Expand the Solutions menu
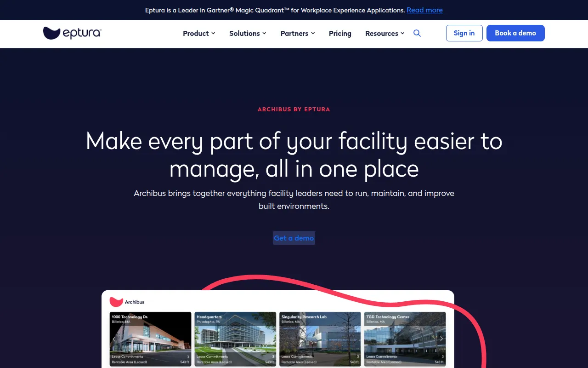Screen dimensions: 588x368 click(248, 33)
